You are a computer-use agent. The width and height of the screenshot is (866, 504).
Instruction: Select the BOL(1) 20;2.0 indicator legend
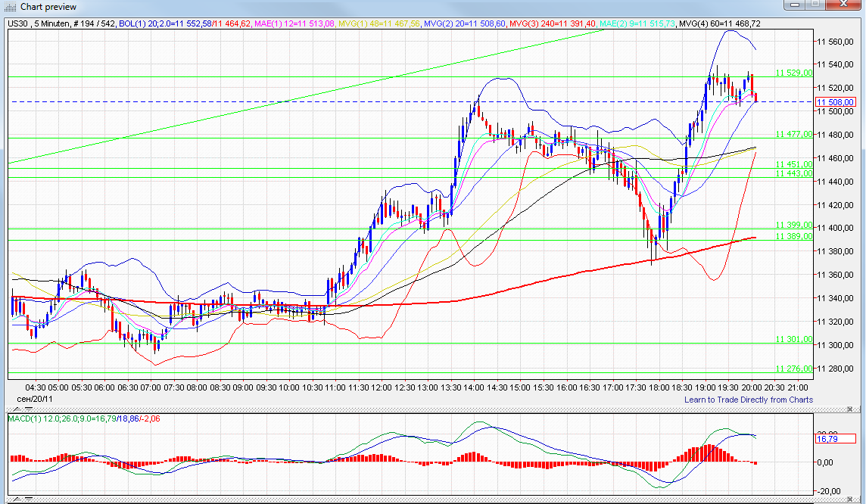[x=186, y=23]
